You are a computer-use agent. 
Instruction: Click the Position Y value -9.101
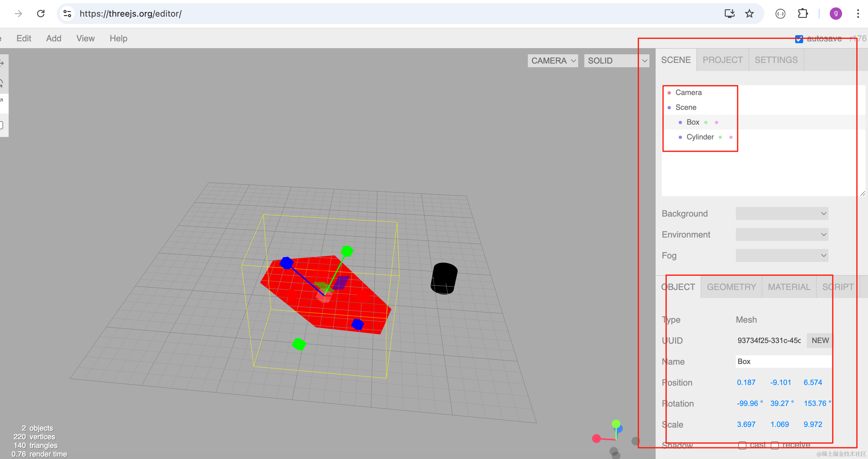(780, 382)
